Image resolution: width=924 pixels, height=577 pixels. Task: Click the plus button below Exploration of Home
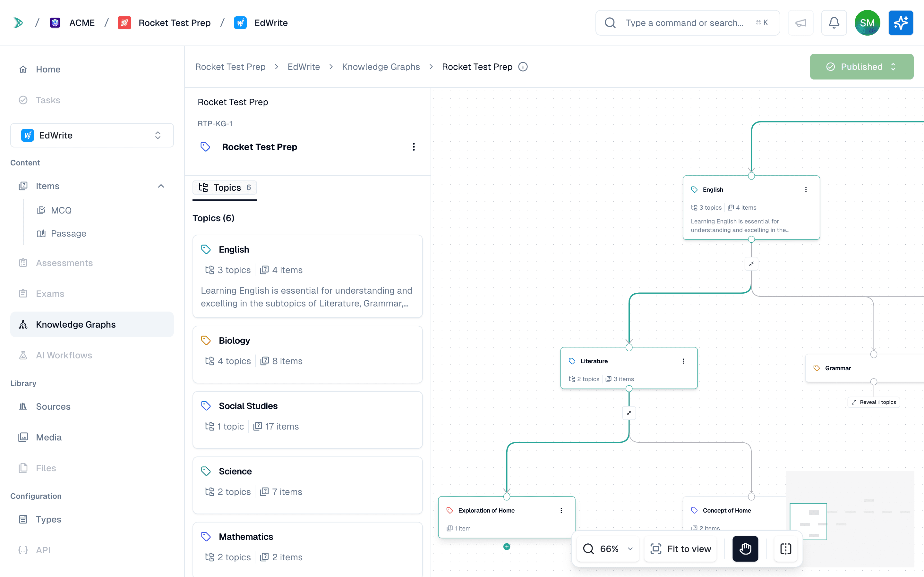tap(507, 547)
